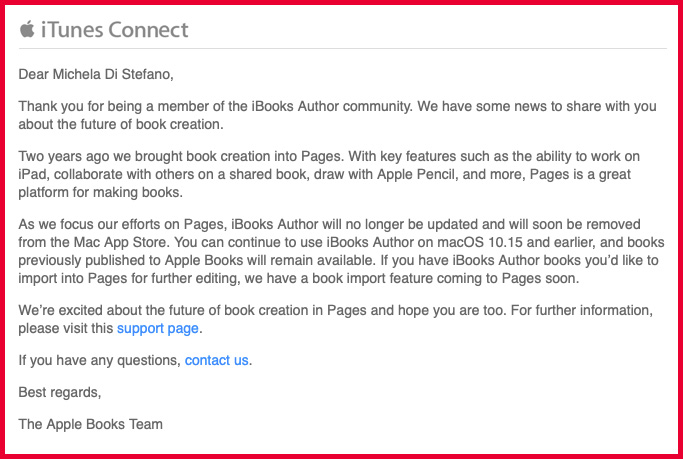This screenshot has width=683, height=459.
Task: Click the greeting Dear Michela Di Stefano
Action: tap(96, 74)
